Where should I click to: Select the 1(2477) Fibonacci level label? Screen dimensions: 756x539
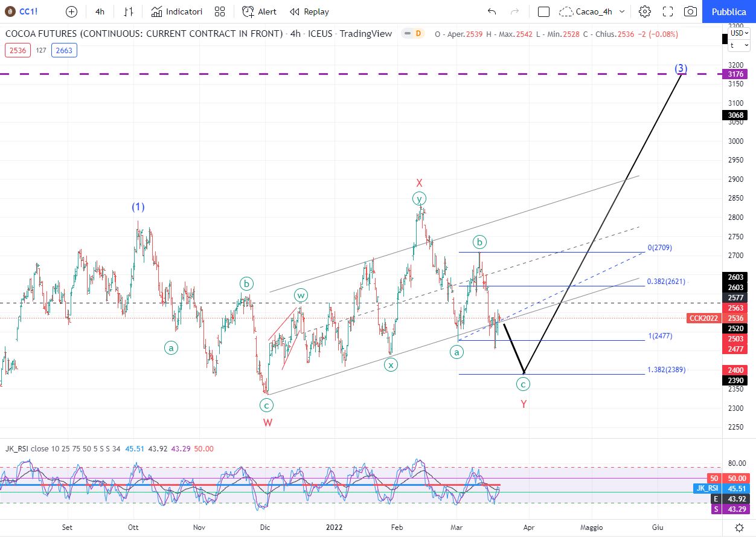tap(660, 336)
